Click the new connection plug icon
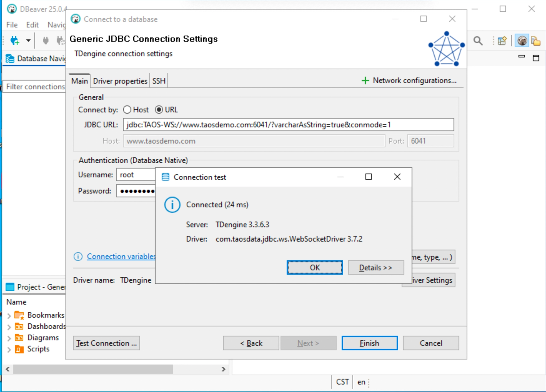Image resolution: width=546 pixels, height=392 pixels. click(x=14, y=41)
